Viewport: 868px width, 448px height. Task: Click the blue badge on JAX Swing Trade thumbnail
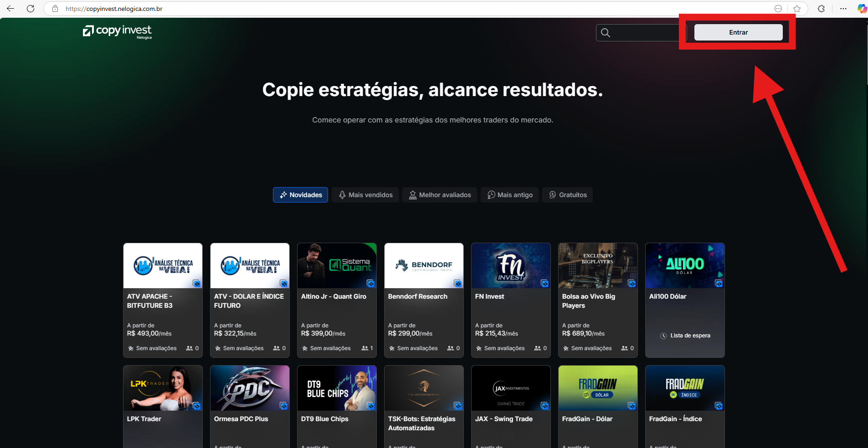(x=544, y=406)
